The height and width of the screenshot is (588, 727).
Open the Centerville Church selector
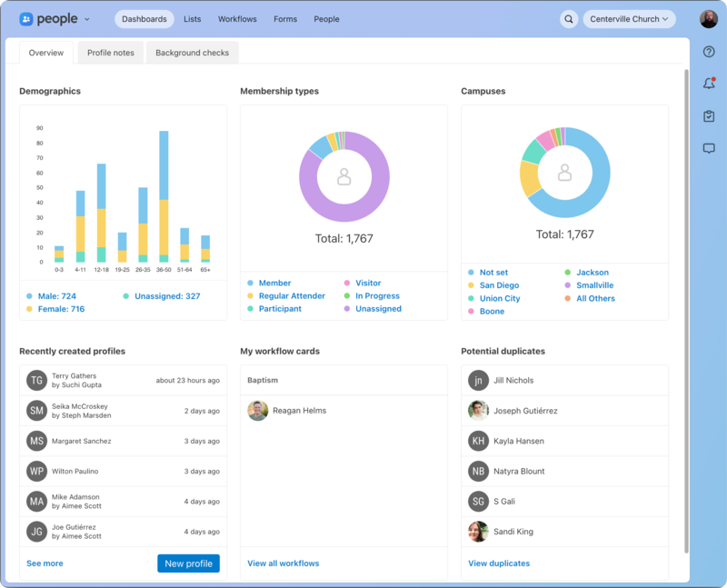coord(629,18)
